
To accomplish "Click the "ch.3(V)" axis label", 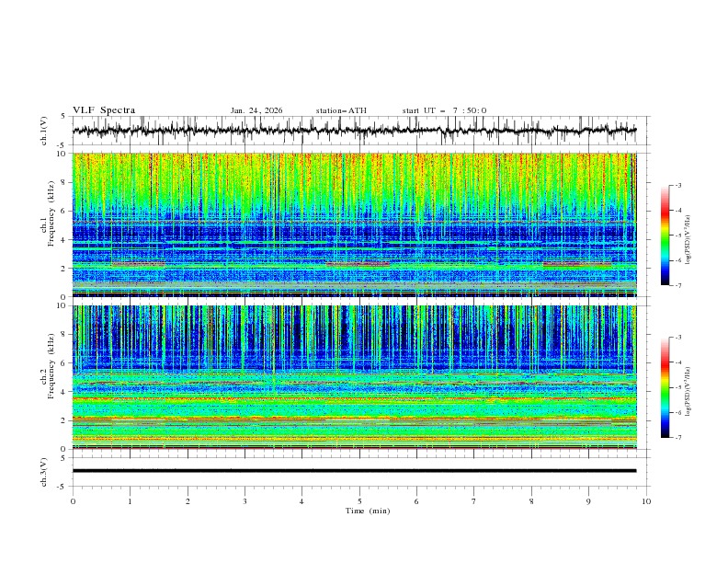I will [x=44, y=472].
